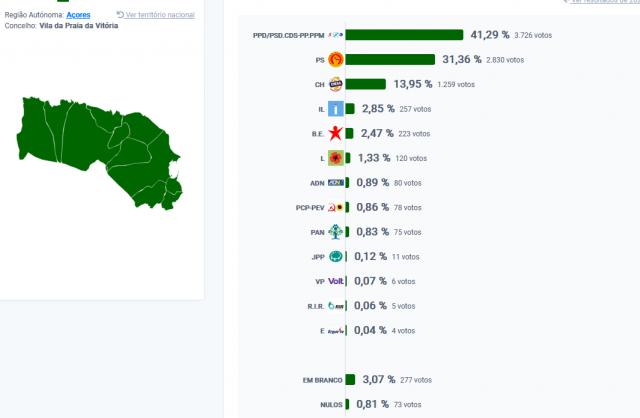Open the Açores region link

[x=79, y=15]
